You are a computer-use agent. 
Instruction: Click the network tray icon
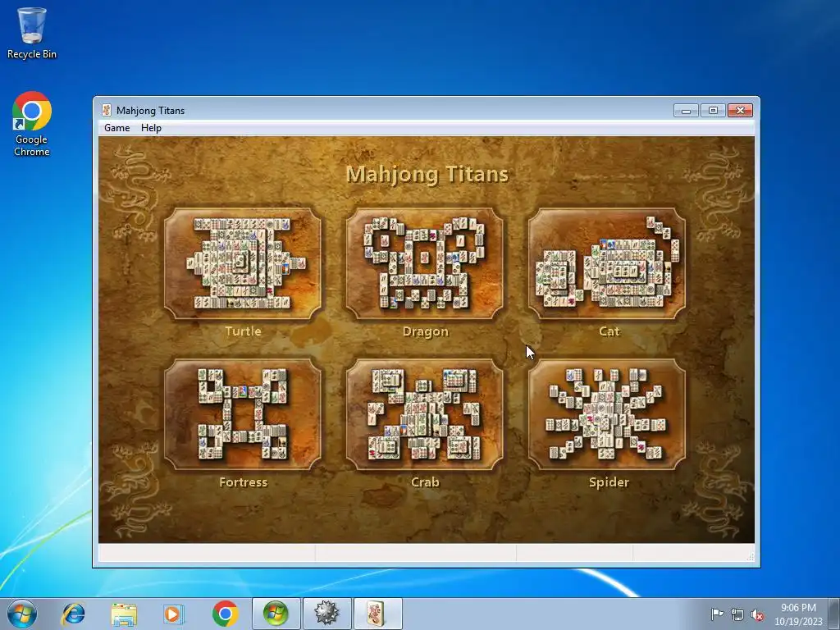(737, 614)
